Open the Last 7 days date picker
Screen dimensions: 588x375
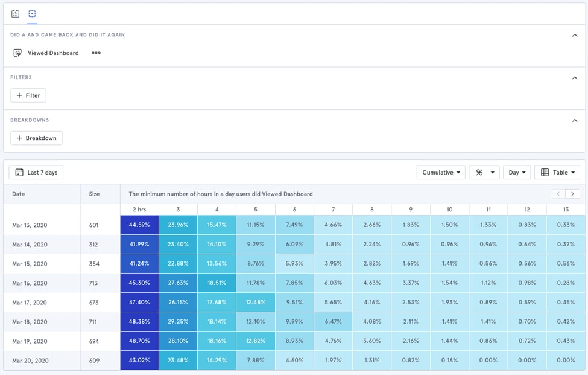[36, 172]
